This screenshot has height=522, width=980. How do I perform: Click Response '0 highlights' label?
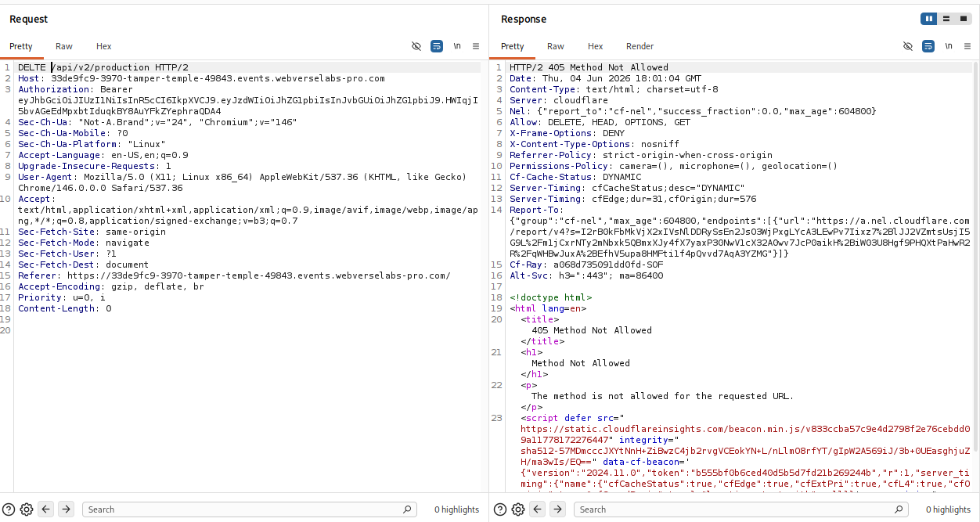949,509
